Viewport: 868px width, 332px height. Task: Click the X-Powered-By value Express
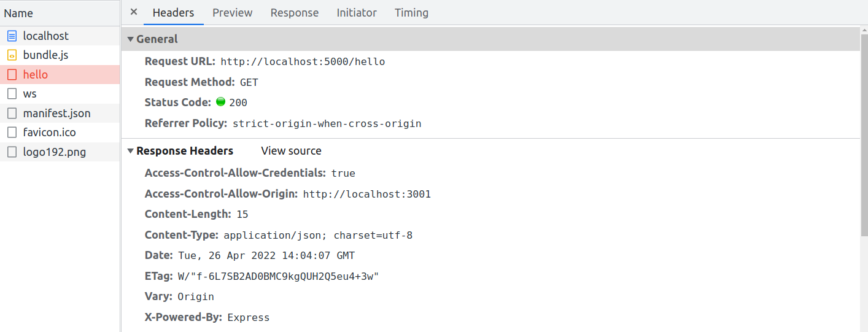click(x=249, y=317)
